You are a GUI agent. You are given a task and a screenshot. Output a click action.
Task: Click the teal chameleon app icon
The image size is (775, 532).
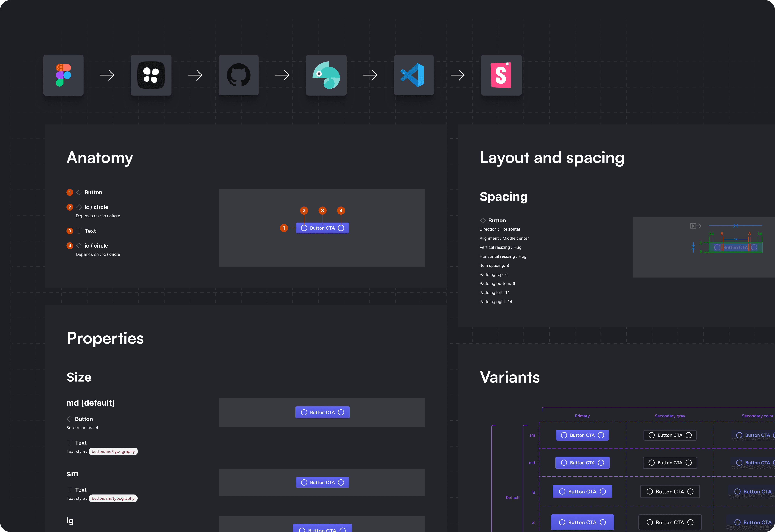tap(326, 75)
